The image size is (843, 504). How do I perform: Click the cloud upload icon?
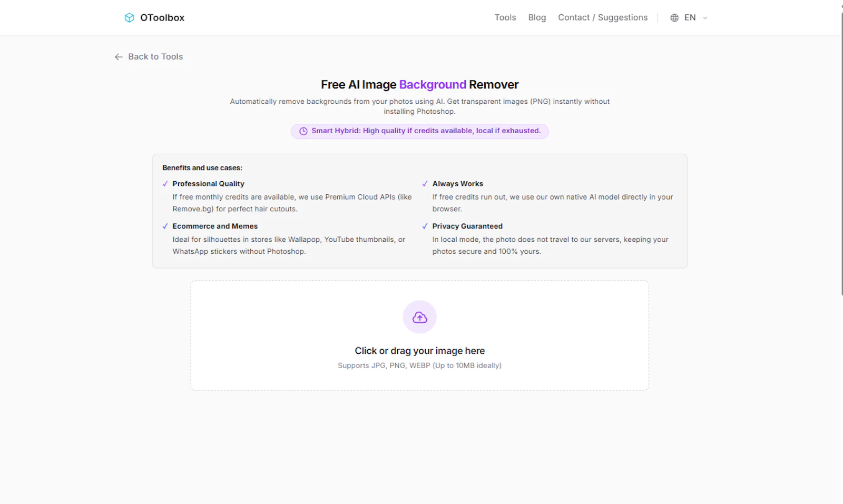pyautogui.click(x=420, y=317)
